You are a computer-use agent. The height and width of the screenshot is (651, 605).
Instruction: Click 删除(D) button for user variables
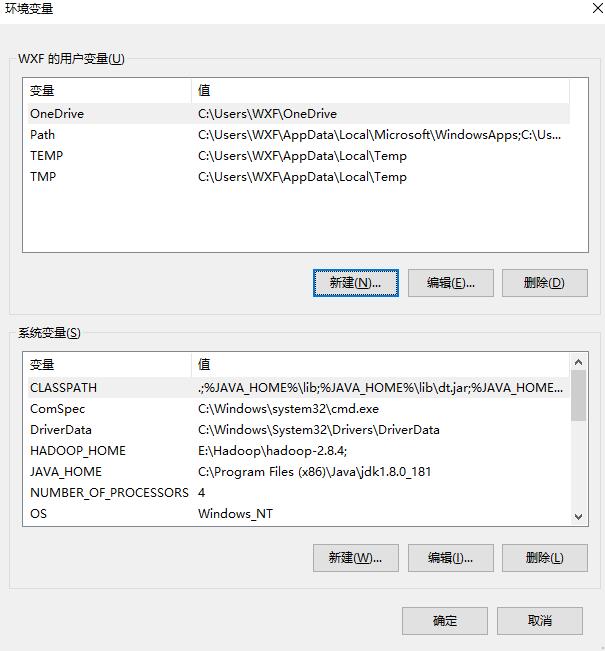tap(544, 283)
